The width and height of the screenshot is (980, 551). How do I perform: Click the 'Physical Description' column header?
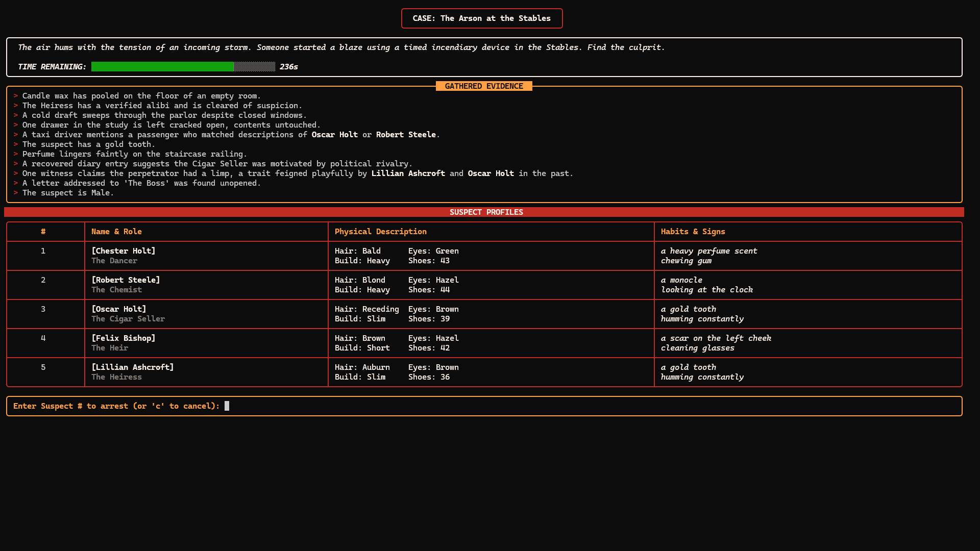point(380,231)
